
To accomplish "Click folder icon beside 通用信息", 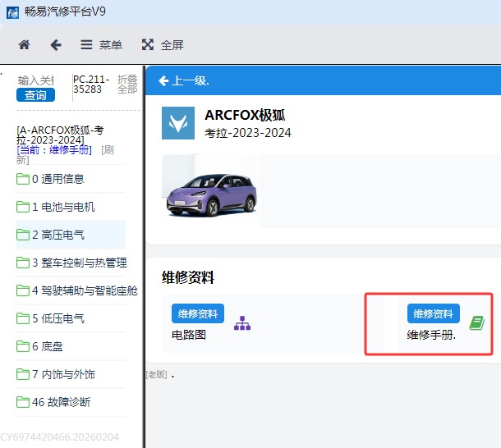I will click(23, 179).
